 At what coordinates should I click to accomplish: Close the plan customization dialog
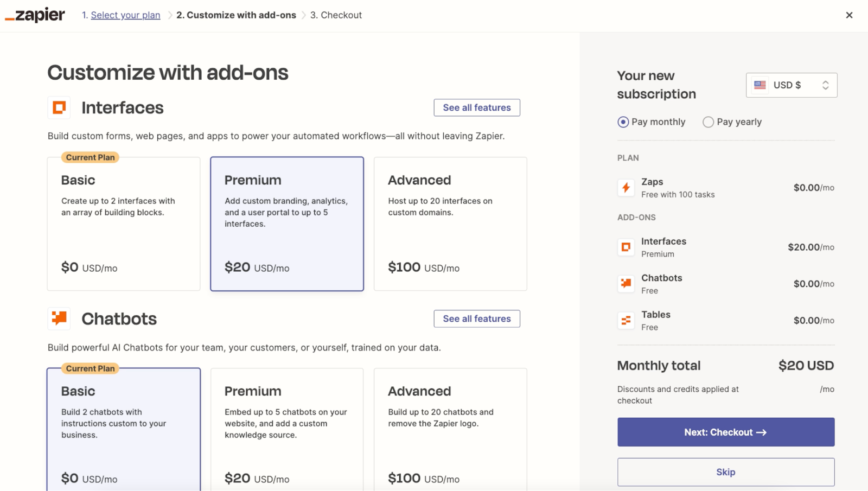pos(849,15)
